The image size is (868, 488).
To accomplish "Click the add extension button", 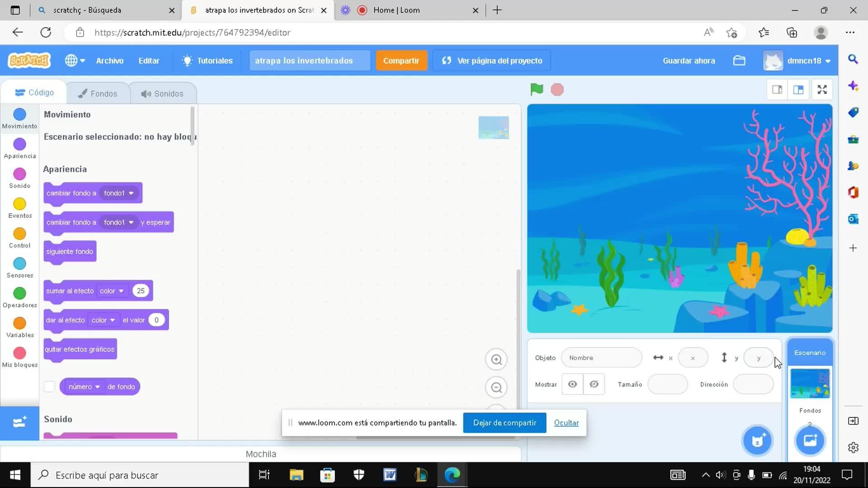I will tap(19, 422).
